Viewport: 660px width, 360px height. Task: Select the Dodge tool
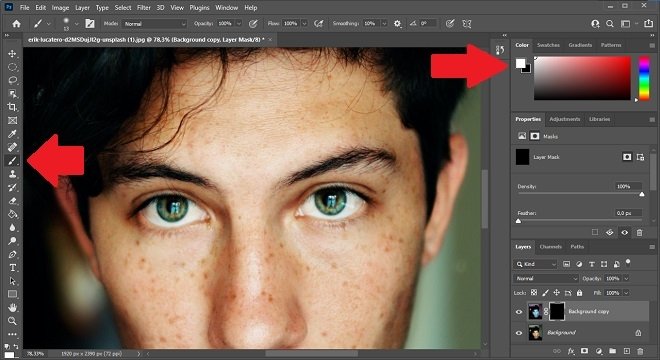click(x=12, y=241)
